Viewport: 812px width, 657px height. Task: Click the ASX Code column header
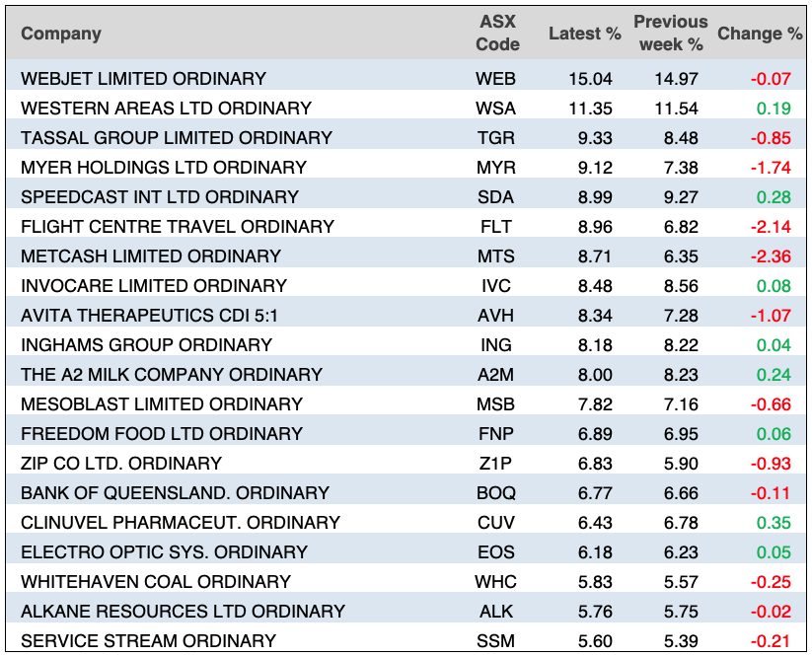[x=497, y=33]
